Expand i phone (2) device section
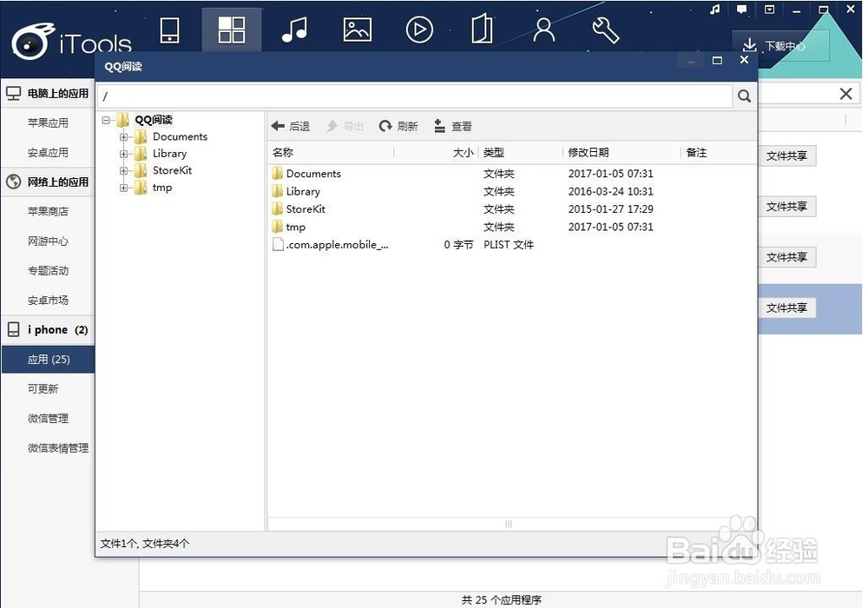The width and height of the screenshot is (868, 608). click(48, 330)
